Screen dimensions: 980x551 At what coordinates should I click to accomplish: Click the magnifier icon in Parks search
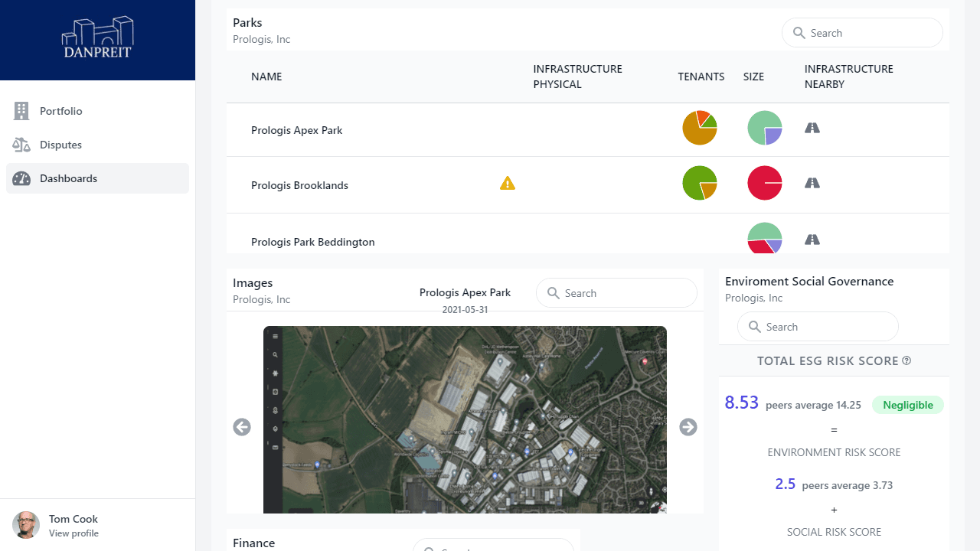pos(799,33)
